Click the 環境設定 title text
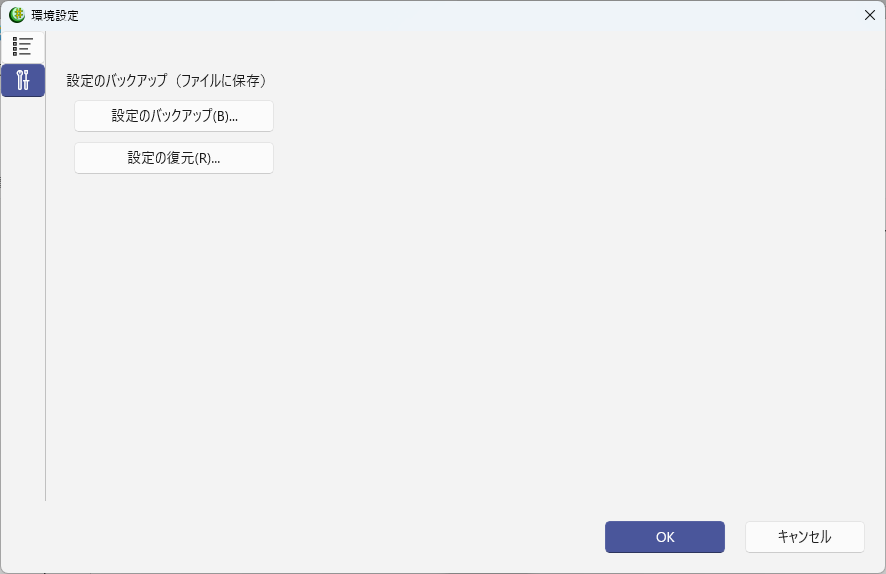Image resolution: width=886 pixels, height=574 pixels. coord(55,16)
